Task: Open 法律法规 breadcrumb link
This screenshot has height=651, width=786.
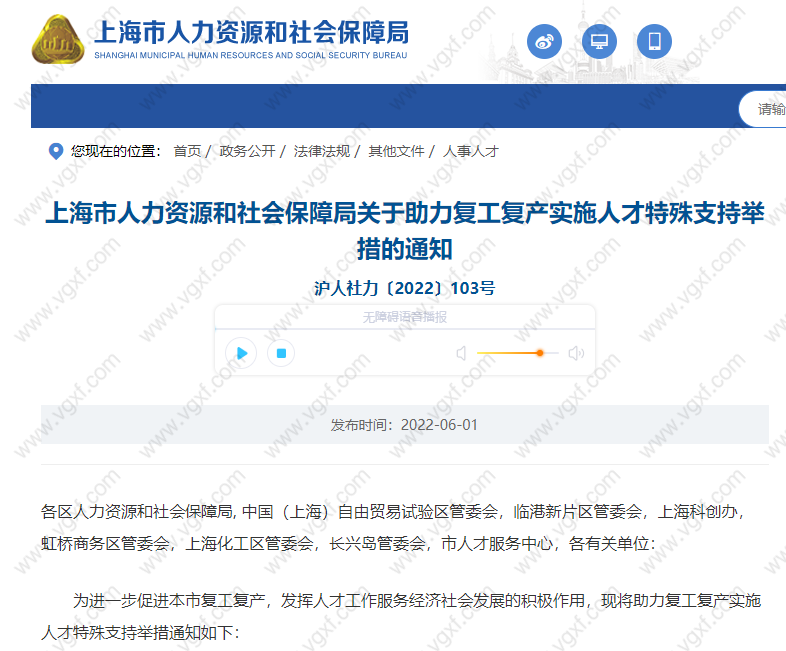Action: tap(322, 151)
